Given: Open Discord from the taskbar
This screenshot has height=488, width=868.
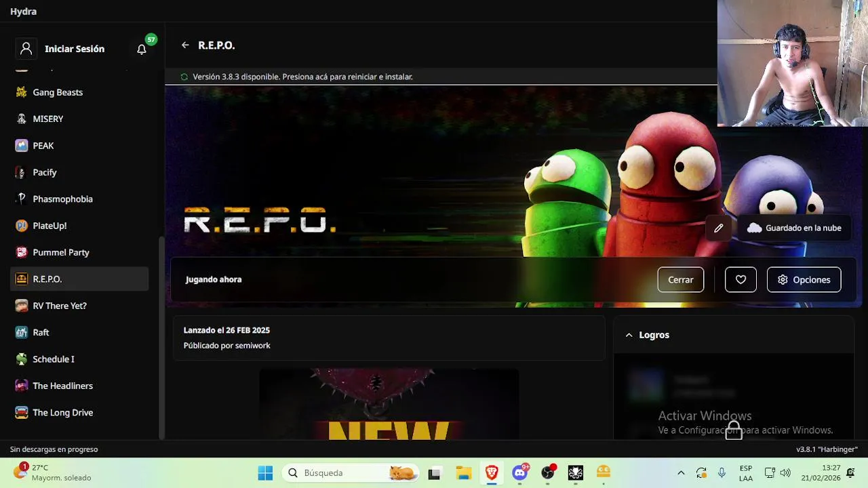Looking at the screenshot, I should [520, 472].
